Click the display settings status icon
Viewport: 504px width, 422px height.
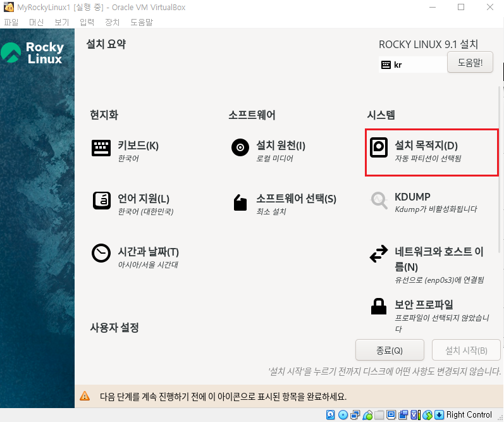click(x=391, y=415)
